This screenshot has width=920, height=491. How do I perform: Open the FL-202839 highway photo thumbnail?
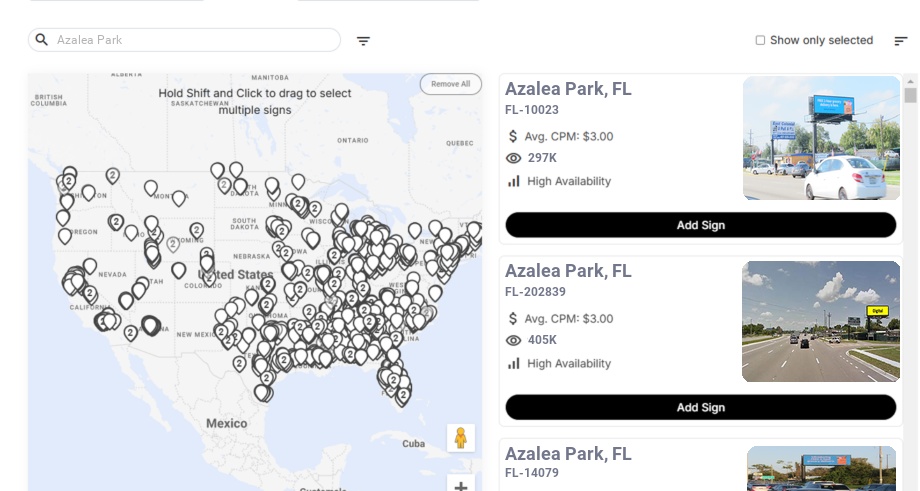(x=820, y=321)
